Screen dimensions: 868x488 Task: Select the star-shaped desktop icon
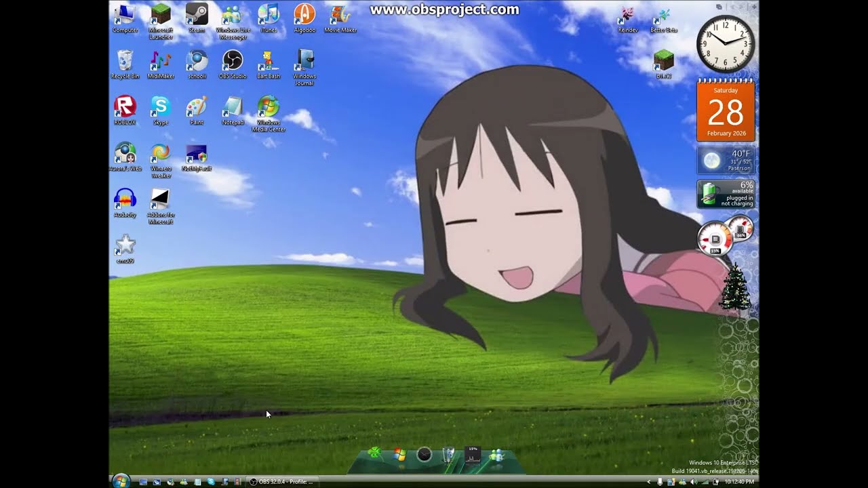click(125, 248)
